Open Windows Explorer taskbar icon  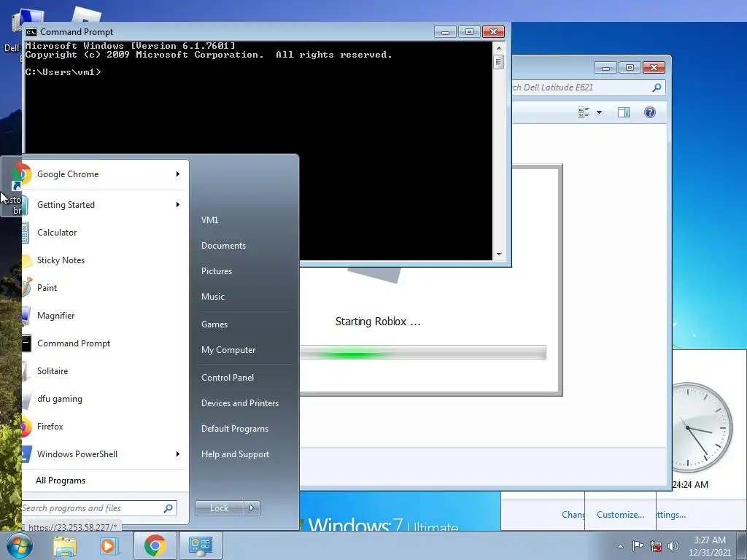(65, 545)
